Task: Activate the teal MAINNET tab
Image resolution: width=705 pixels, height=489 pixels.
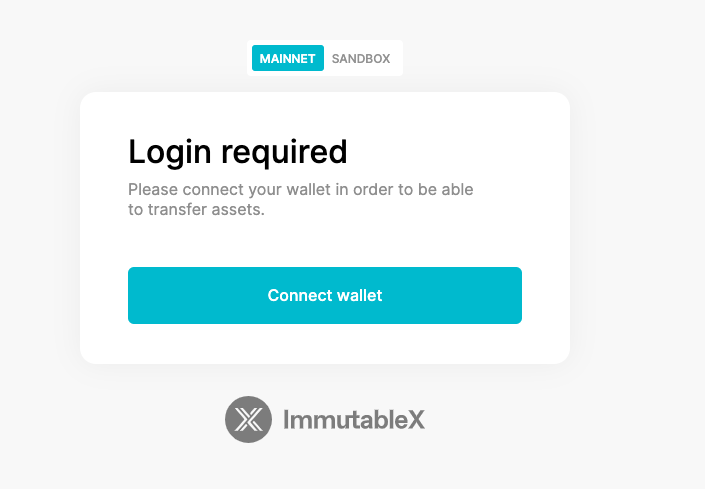Action: pos(288,58)
